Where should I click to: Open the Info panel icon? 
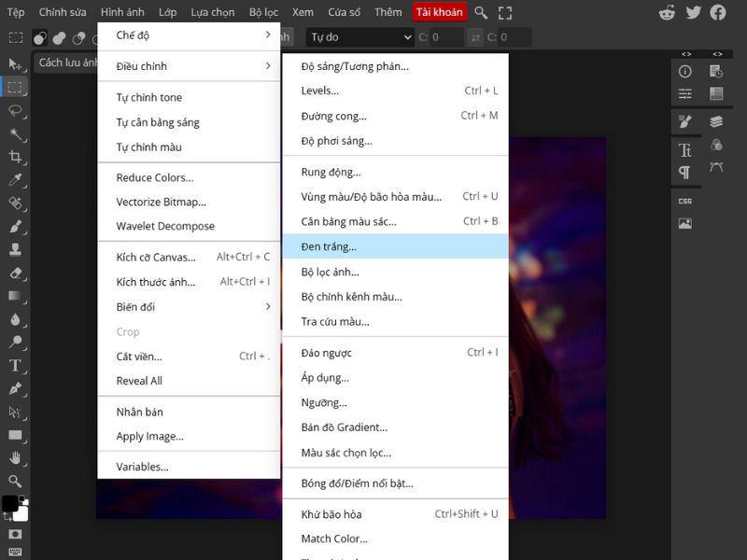click(685, 72)
